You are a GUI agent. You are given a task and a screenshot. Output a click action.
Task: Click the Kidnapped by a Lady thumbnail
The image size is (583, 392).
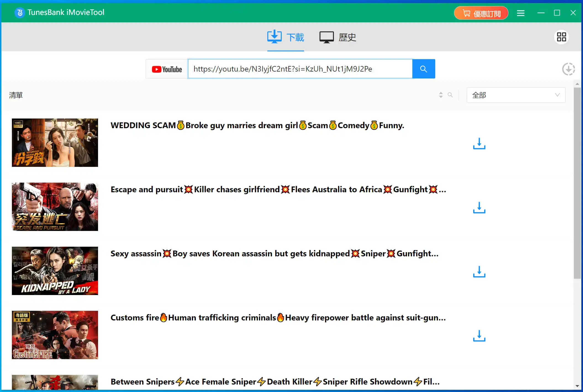(55, 271)
